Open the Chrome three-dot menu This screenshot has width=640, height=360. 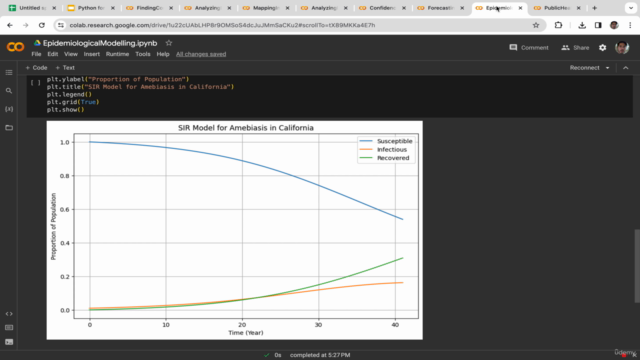630,25
